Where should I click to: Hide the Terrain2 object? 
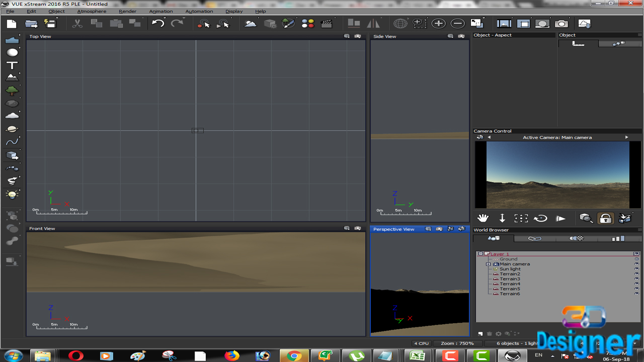pyautogui.click(x=636, y=274)
